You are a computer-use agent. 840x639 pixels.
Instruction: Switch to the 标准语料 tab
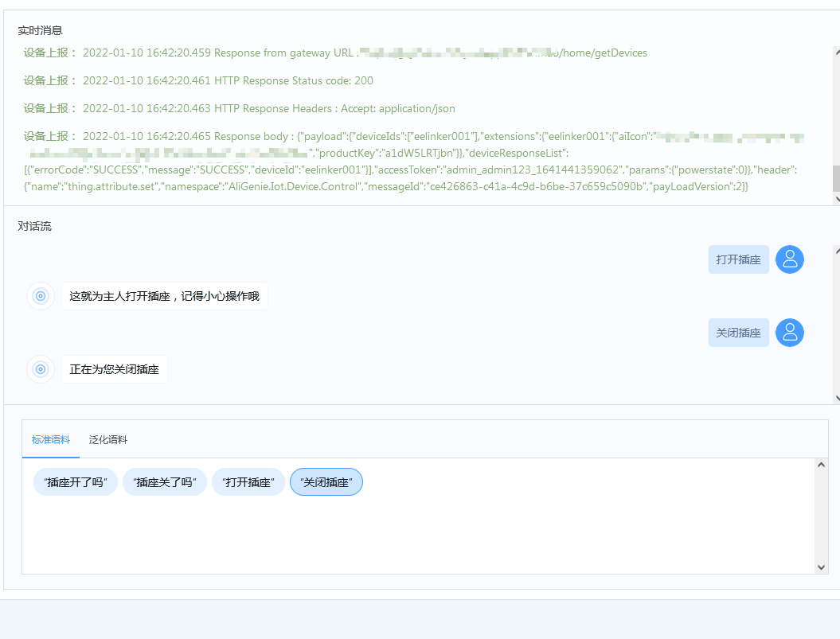[x=50, y=440]
